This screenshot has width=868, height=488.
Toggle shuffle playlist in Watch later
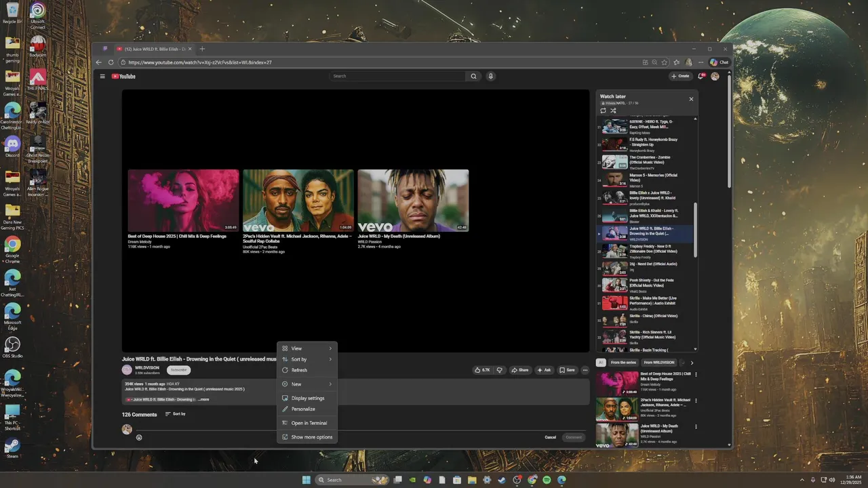click(x=613, y=110)
